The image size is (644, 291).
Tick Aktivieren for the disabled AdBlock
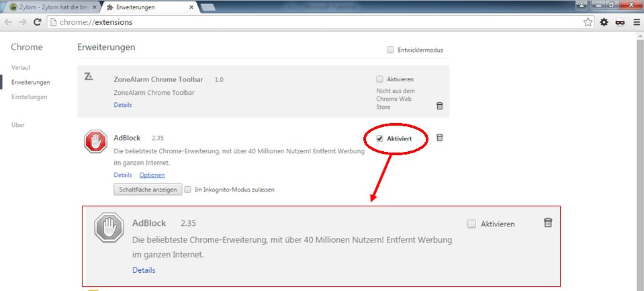click(471, 224)
